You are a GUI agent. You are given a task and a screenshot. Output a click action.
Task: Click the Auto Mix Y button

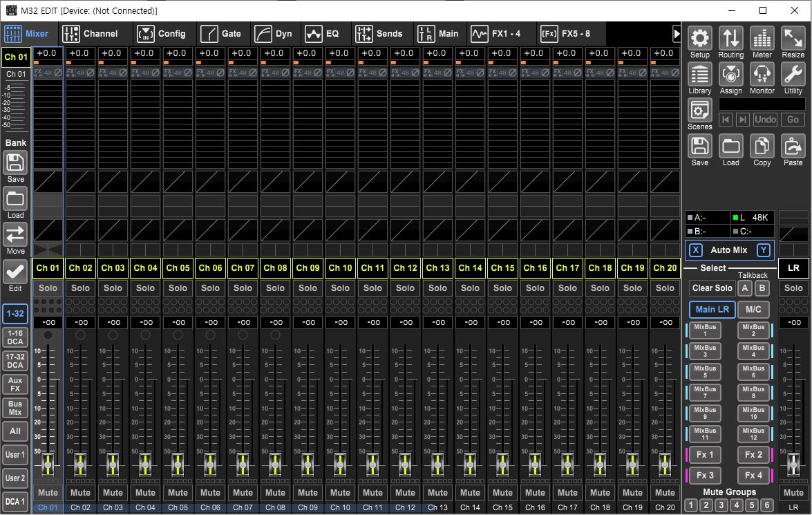tap(764, 250)
